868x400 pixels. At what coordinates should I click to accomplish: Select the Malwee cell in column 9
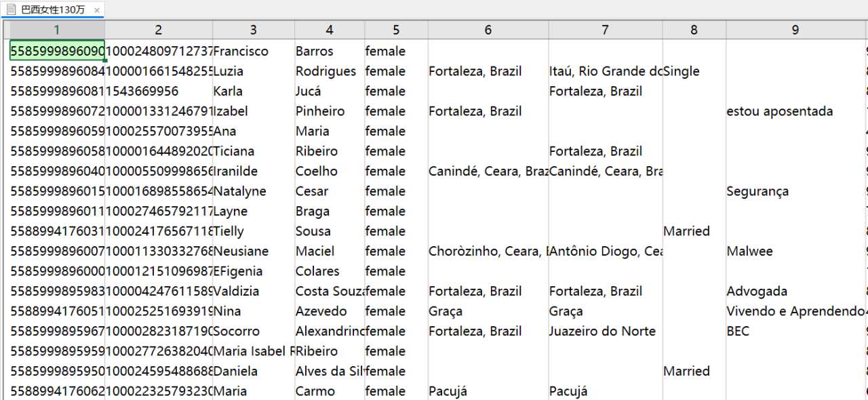(795, 252)
